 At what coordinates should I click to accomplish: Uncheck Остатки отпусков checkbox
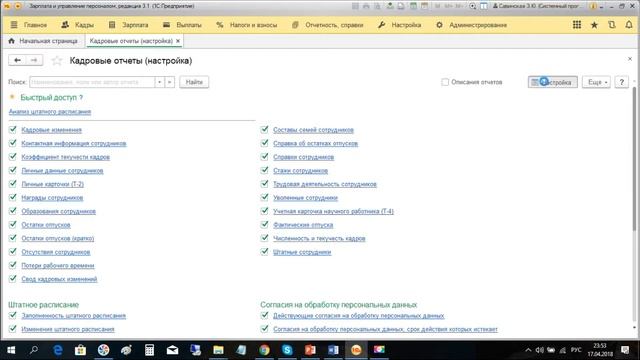[13, 224]
